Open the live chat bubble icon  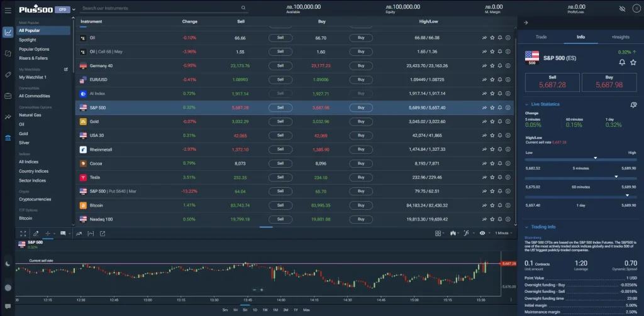pos(8,306)
